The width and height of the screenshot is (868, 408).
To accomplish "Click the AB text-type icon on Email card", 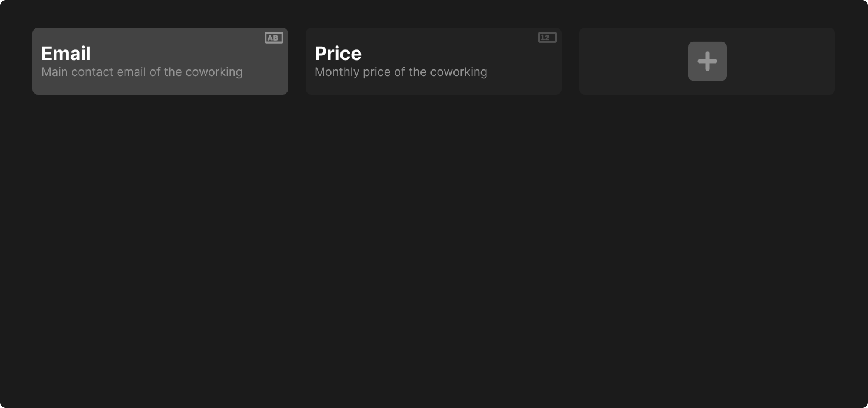I will 273,38.
